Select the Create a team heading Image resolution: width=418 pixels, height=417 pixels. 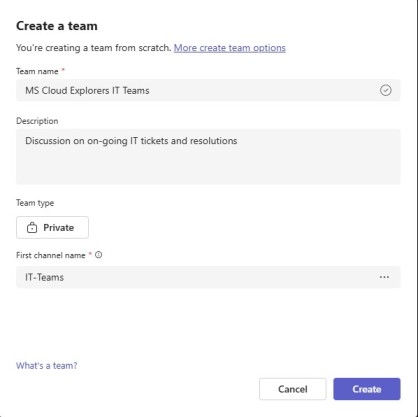click(57, 26)
